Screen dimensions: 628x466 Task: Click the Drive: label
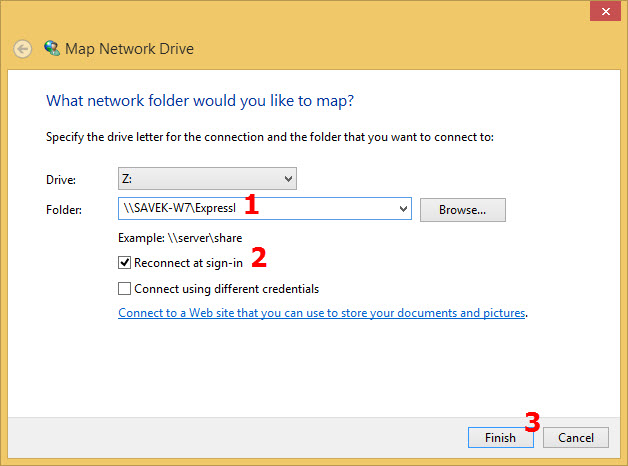61,180
